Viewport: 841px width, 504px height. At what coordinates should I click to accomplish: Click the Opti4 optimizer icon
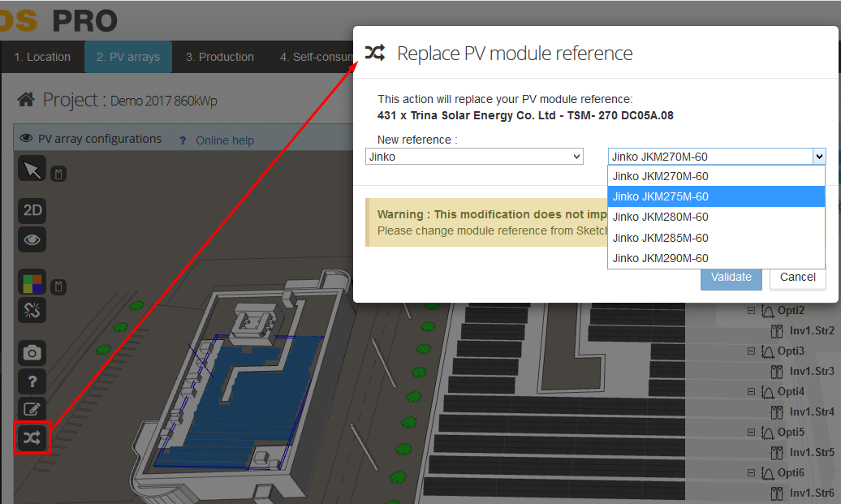[x=767, y=393]
